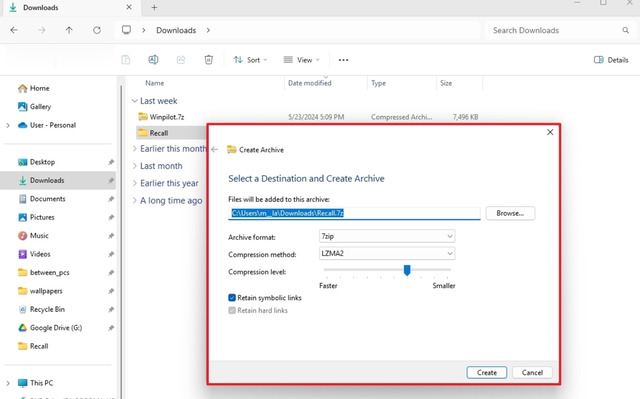
Task: Open Desktop in the sidebar
Action: pyautogui.click(x=42, y=162)
